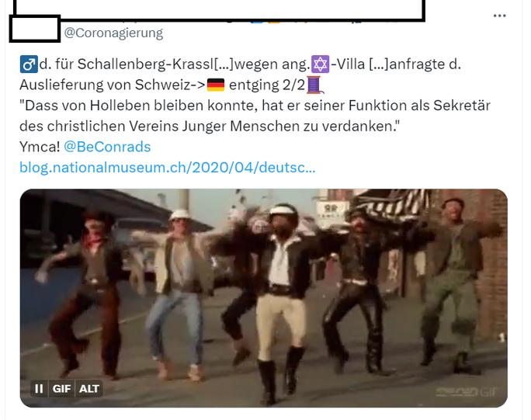The height and width of the screenshot is (420, 531).
Task: Click the "christlichen Vereins Junger Menschen" line
Action: (x=210, y=127)
